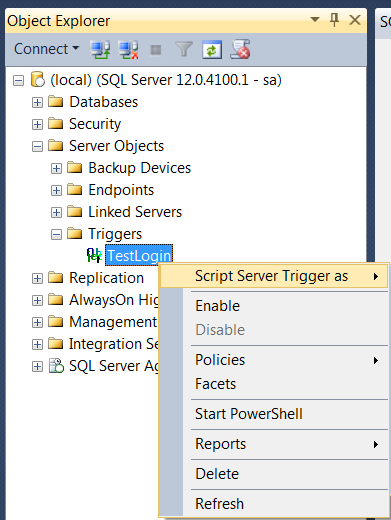Click the (local) server database icon

point(38,80)
